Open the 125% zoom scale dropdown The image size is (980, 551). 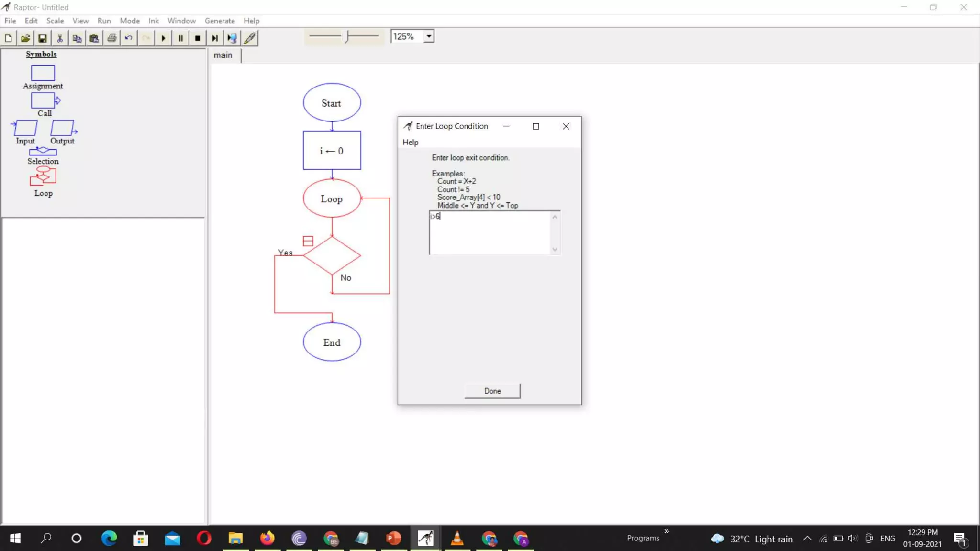(x=429, y=36)
